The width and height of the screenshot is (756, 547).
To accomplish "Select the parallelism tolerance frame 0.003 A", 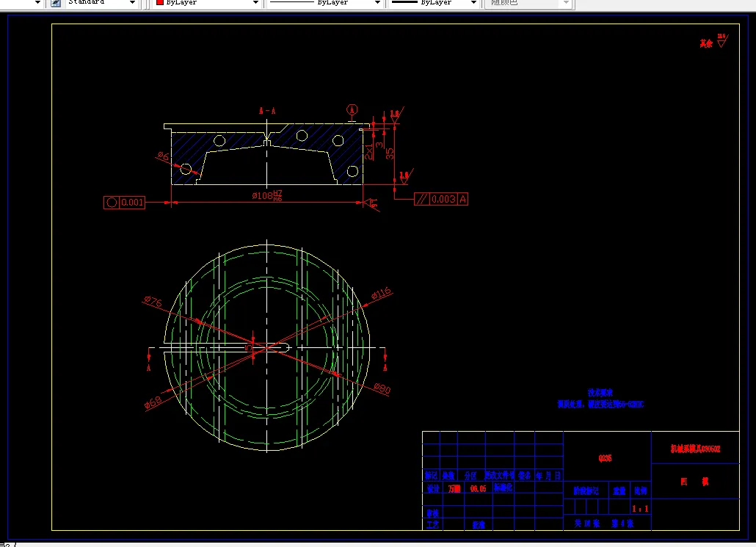I will click(x=440, y=199).
